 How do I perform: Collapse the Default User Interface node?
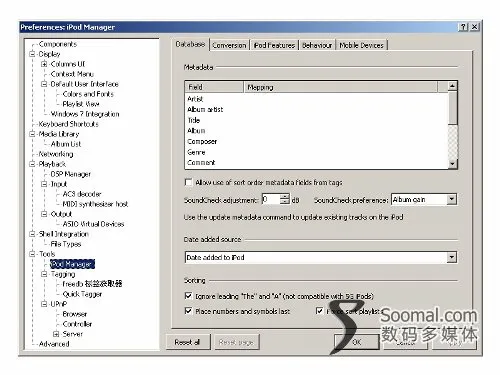click(44, 84)
